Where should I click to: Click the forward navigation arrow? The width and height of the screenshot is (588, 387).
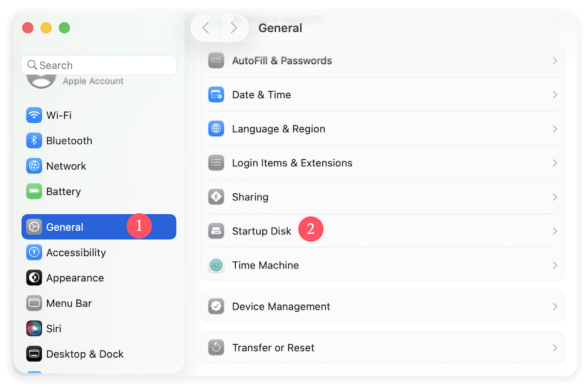coord(234,28)
